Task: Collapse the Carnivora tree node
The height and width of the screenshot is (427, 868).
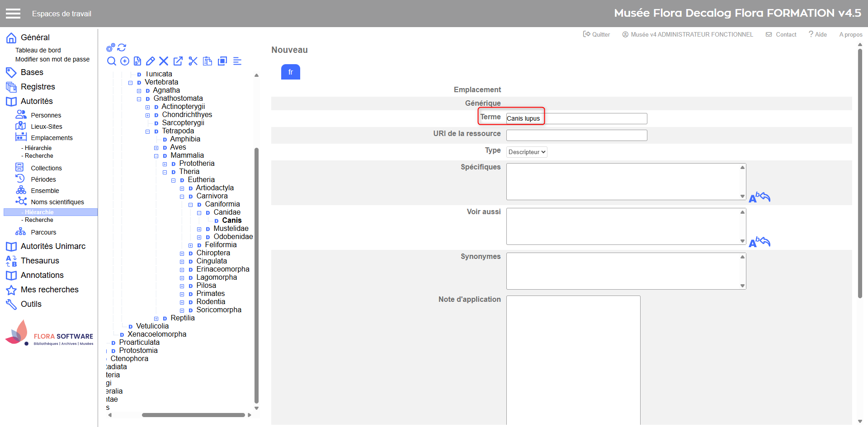Action: click(x=182, y=197)
